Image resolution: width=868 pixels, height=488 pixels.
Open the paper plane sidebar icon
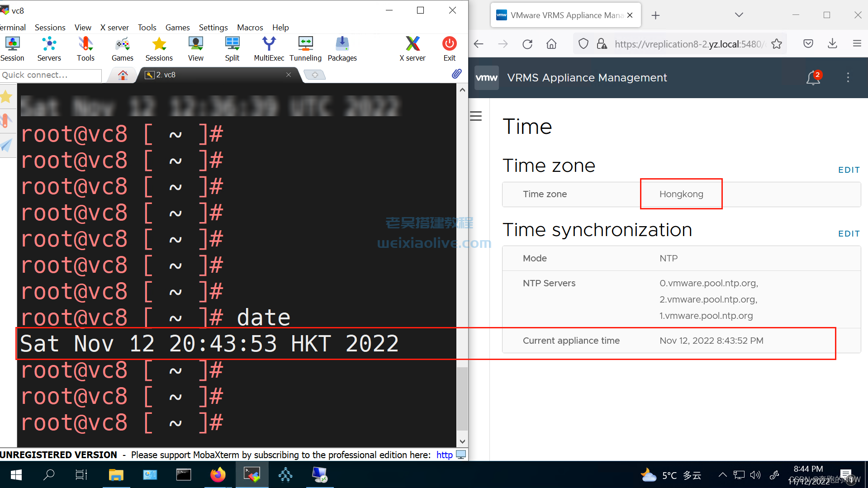(x=6, y=145)
